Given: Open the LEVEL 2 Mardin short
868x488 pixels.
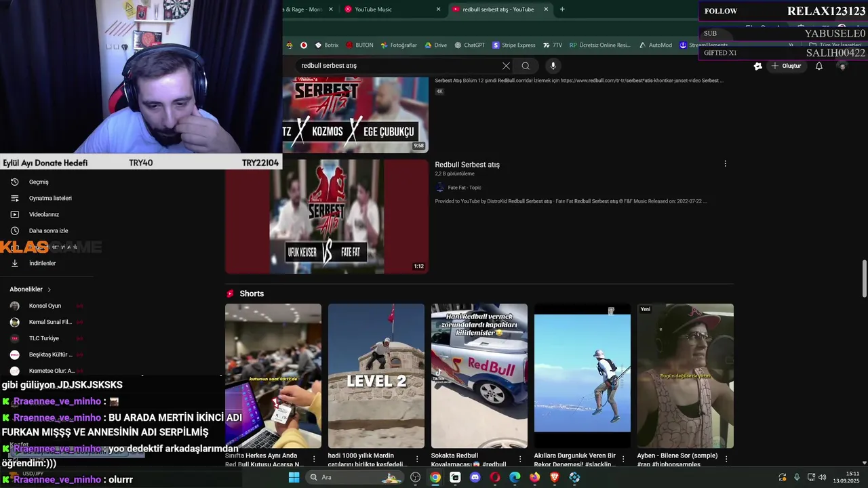Looking at the screenshot, I should pyautogui.click(x=376, y=376).
